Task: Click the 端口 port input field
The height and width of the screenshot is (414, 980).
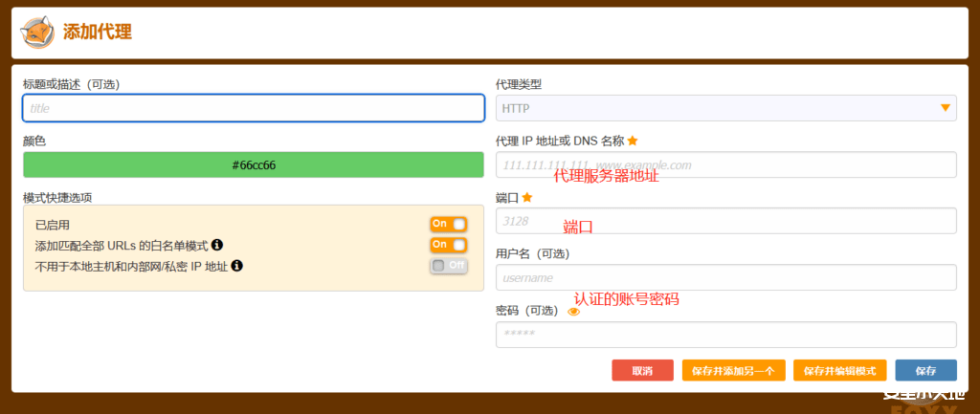Action: [x=726, y=221]
